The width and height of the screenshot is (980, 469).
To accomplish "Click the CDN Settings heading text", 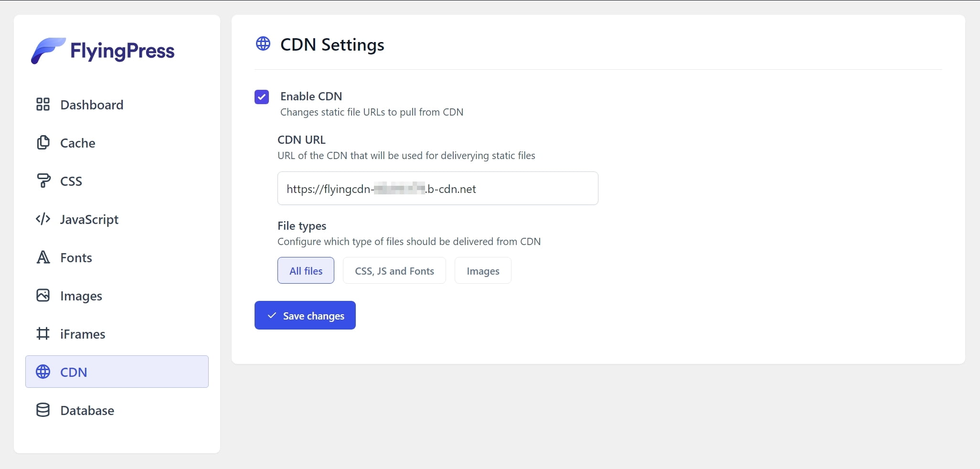I will [x=332, y=44].
